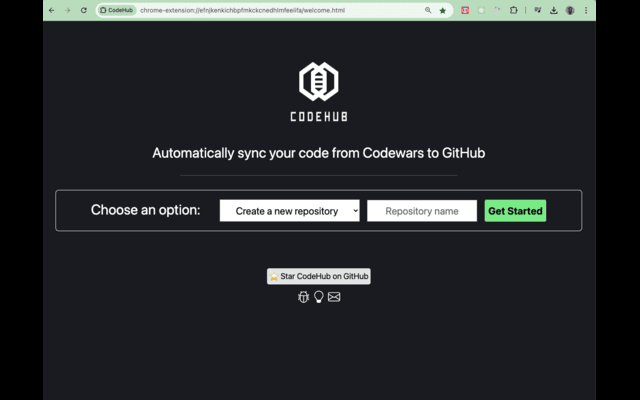Click the lightbulb feature suggestion icon

319,297
